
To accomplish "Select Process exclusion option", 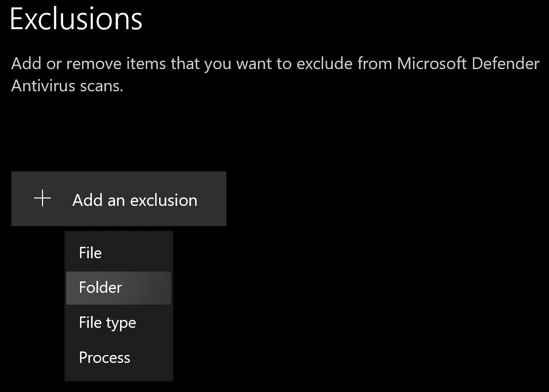I will pyautogui.click(x=104, y=357).
